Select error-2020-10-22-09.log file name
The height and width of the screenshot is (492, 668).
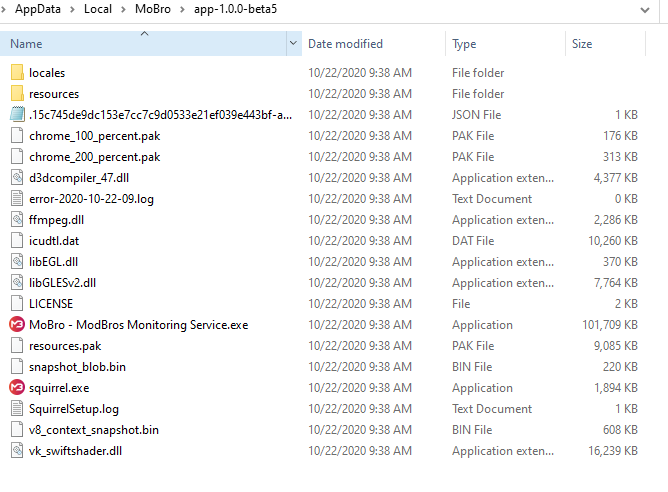point(91,199)
